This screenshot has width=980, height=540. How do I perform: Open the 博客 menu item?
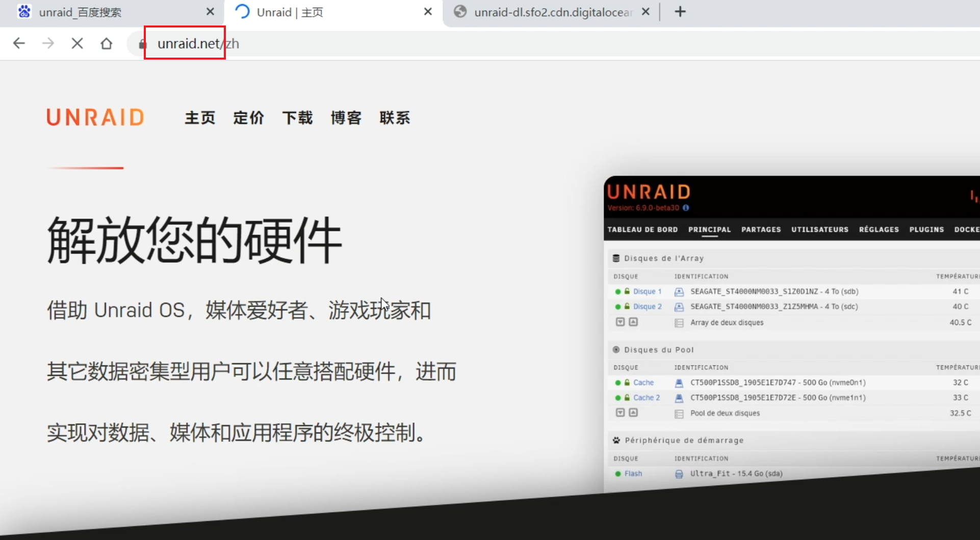[x=346, y=118]
